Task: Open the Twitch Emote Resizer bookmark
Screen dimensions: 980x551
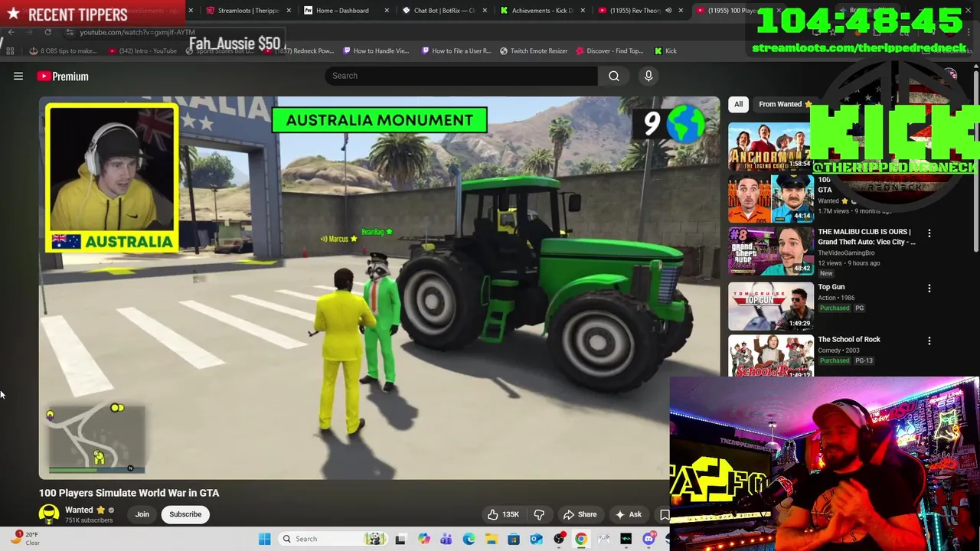Action: (x=534, y=51)
